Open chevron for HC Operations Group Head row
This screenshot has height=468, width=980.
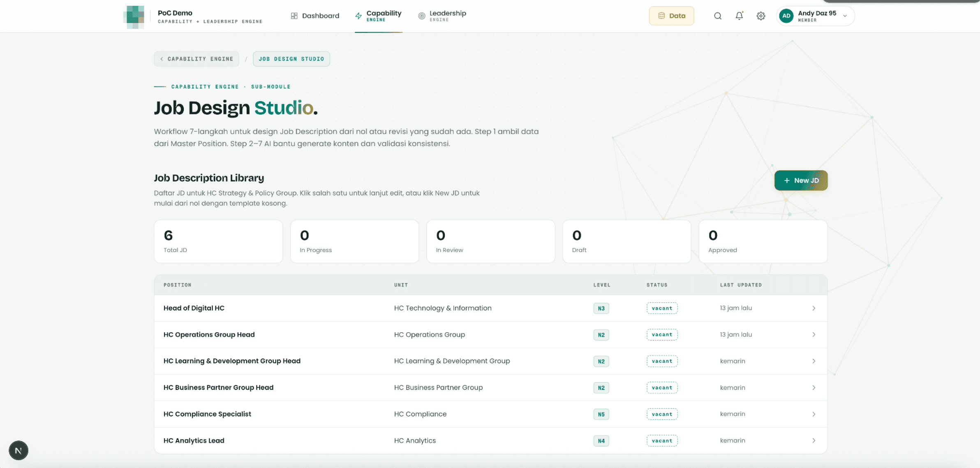point(814,335)
